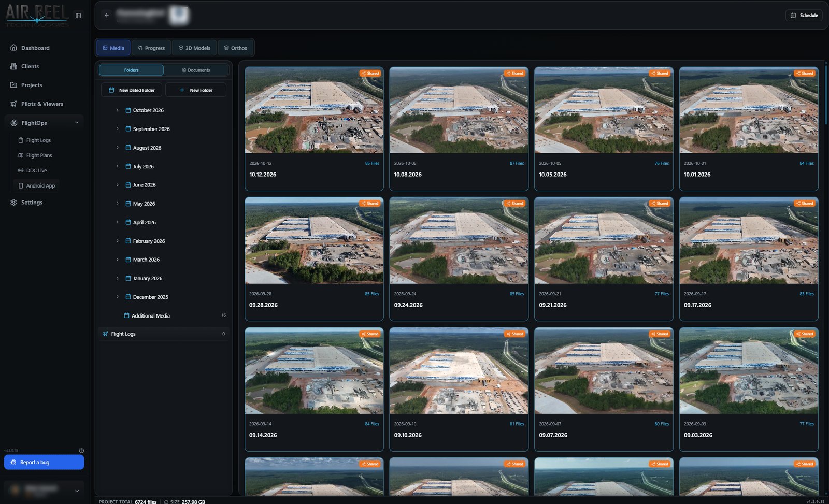The width and height of the screenshot is (829, 504).
Task: Click the 09.14.2026 folder title
Action: [x=263, y=435]
